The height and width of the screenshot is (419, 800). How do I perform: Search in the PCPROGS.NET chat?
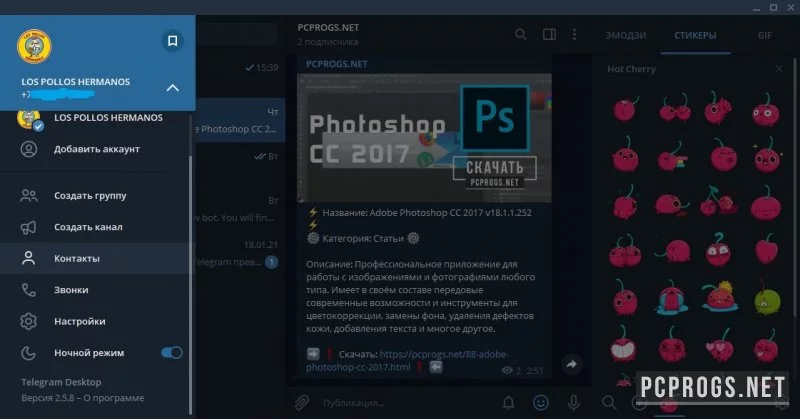point(520,35)
